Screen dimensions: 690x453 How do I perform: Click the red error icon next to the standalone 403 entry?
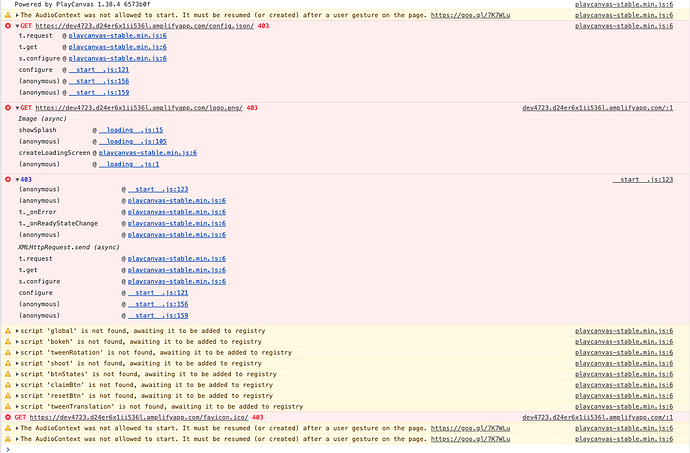tap(8, 179)
